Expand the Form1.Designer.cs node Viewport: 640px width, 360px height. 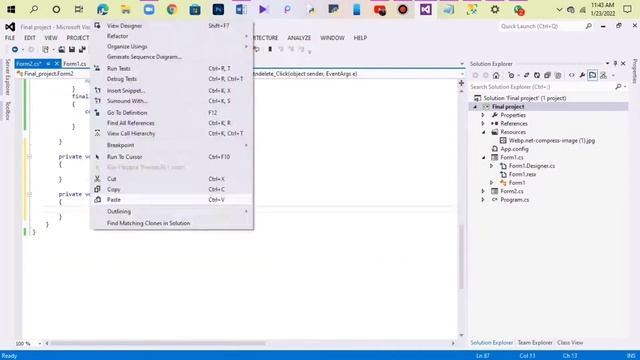point(492,166)
